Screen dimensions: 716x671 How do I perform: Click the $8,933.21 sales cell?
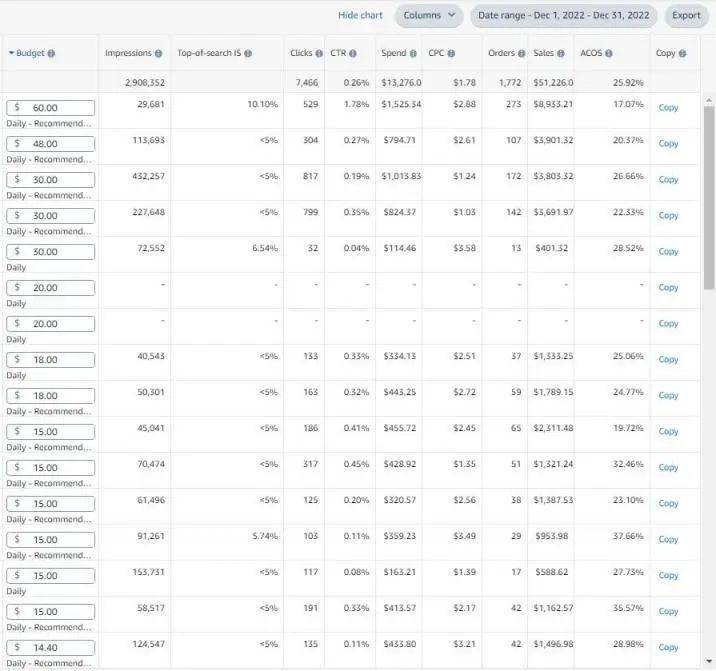pos(553,104)
